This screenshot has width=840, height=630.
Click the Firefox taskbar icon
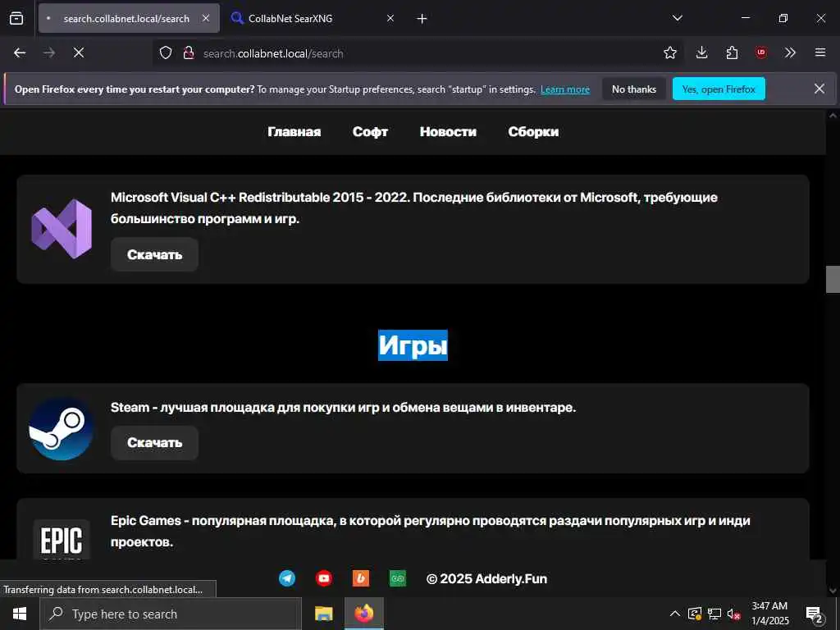(x=363, y=614)
